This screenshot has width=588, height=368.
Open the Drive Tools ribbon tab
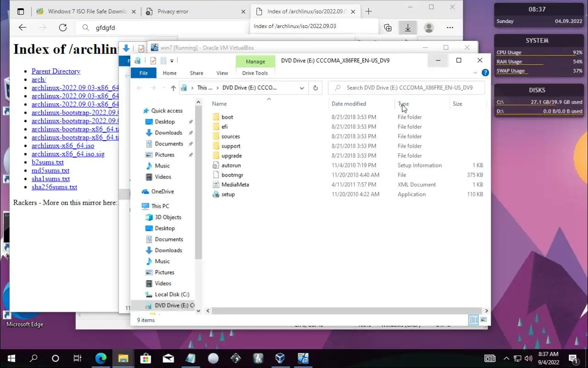tap(255, 73)
